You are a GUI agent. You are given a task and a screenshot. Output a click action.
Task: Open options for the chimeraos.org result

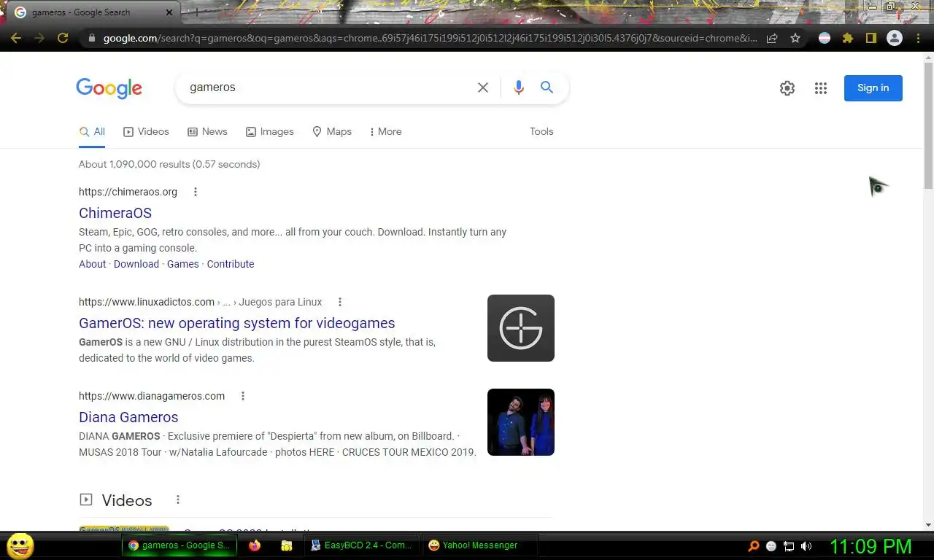coord(195,192)
